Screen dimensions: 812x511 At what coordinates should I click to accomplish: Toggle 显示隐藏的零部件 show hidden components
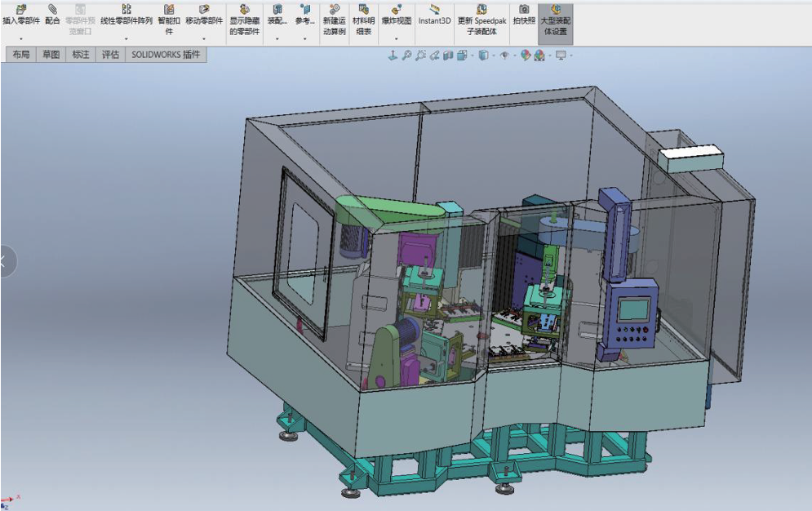(244, 10)
